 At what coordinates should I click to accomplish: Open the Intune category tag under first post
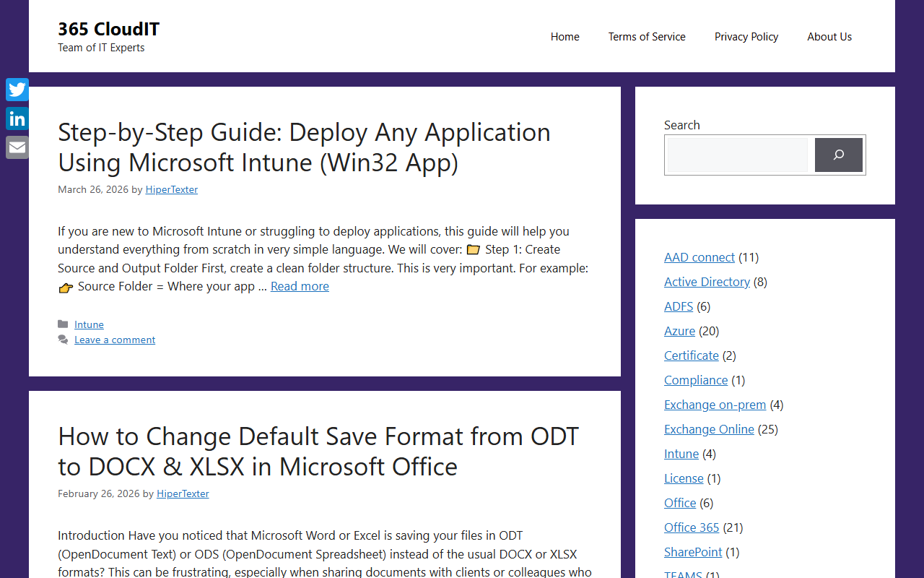89,324
